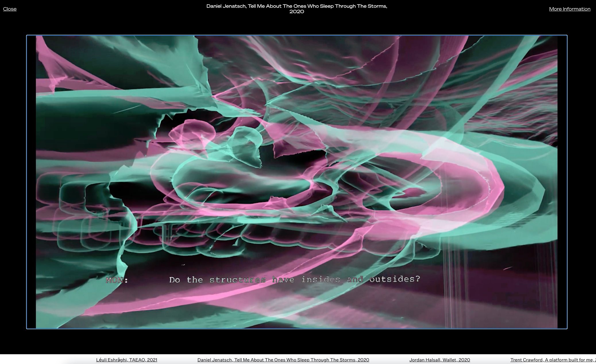Click the Léuli Eshrāghi TAEAO 2021 link
The height and width of the screenshot is (364, 596).
[x=126, y=360]
